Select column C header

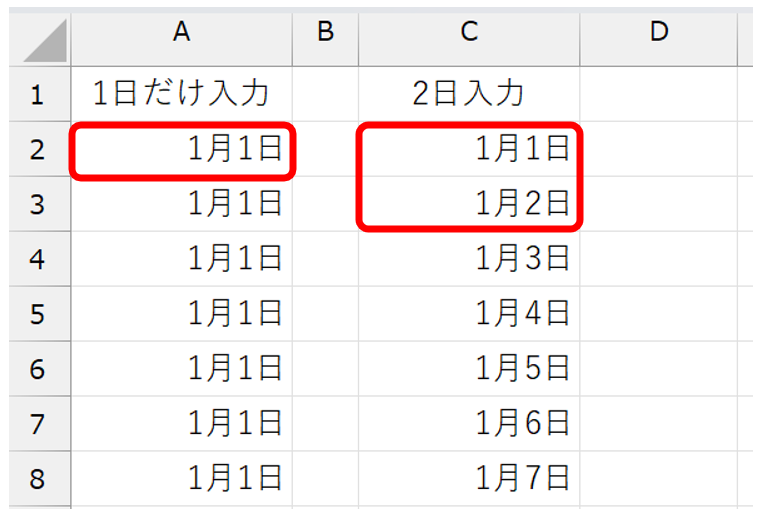pyautogui.click(x=469, y=33)
